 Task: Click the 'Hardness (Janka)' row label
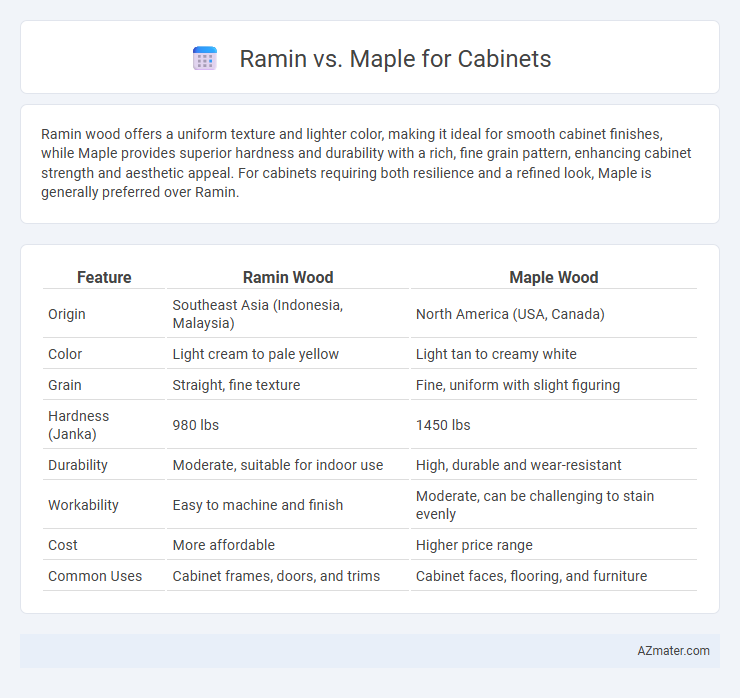[x=78, y=425]
